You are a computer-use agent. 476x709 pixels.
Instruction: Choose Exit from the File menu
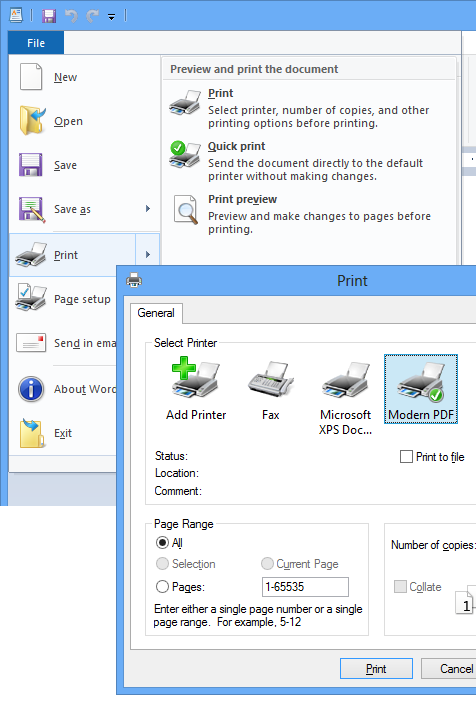[63, 433]
